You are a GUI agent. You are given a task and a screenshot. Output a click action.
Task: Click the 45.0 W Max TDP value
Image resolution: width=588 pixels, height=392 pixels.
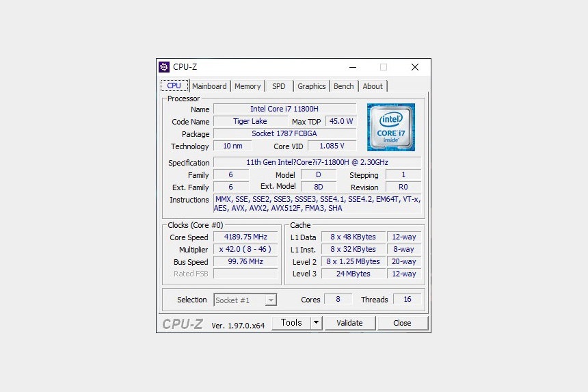(x=341, y=121)
